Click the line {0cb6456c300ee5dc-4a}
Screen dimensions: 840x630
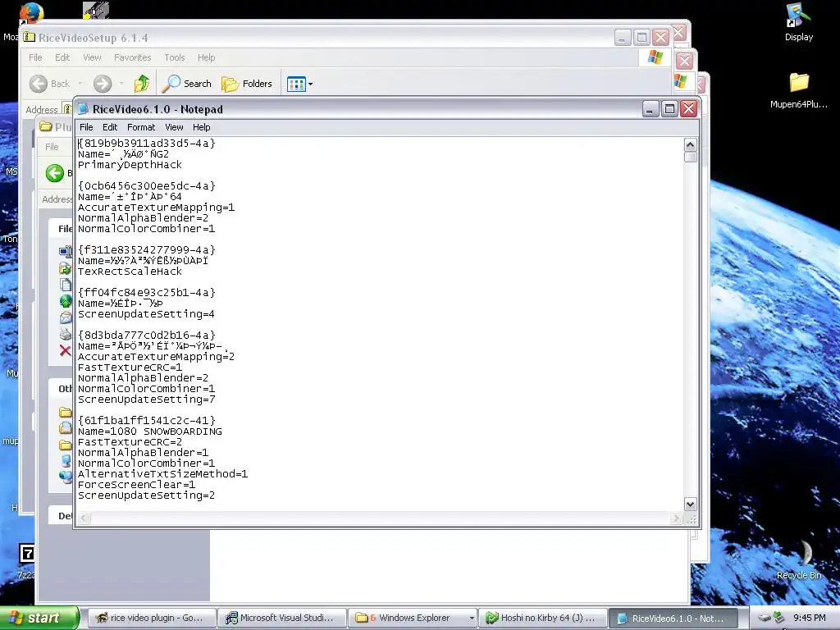pos(146,186)
